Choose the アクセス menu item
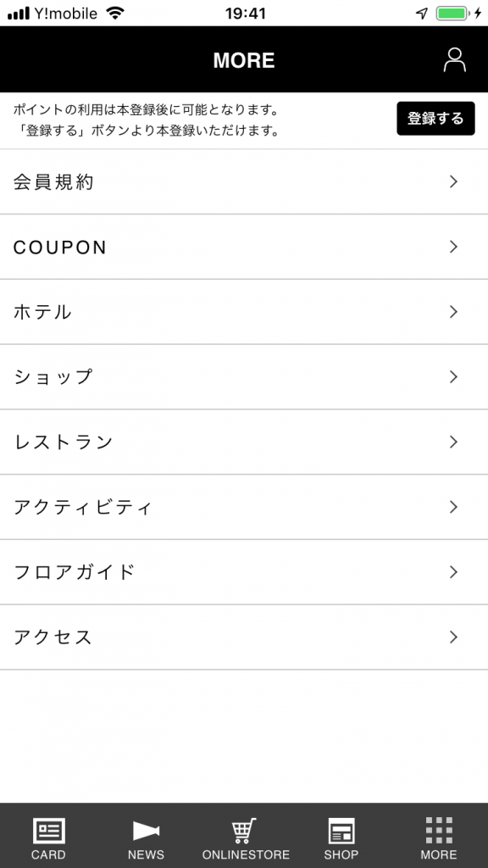 point(244,637)
